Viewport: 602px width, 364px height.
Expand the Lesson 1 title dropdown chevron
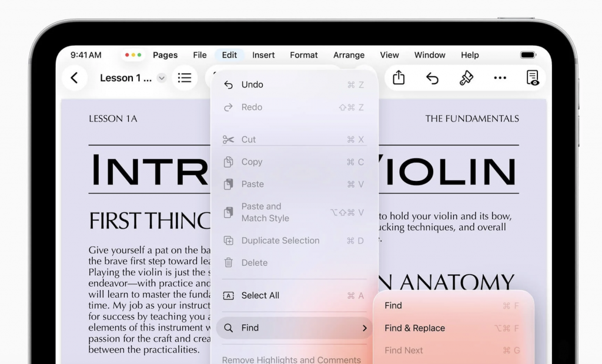tap(162, 78)
